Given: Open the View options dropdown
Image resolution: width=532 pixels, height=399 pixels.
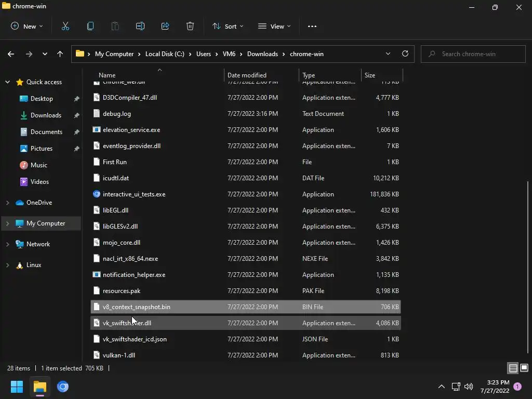Looking at the screenshot, I should click(x=274, y=26).
